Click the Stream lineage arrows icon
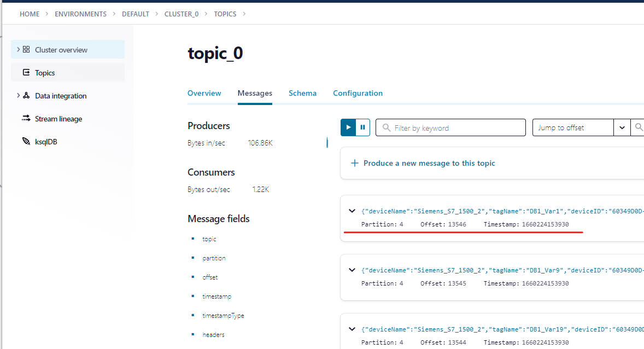Screen dimensions: 644x349 point(26,118)
